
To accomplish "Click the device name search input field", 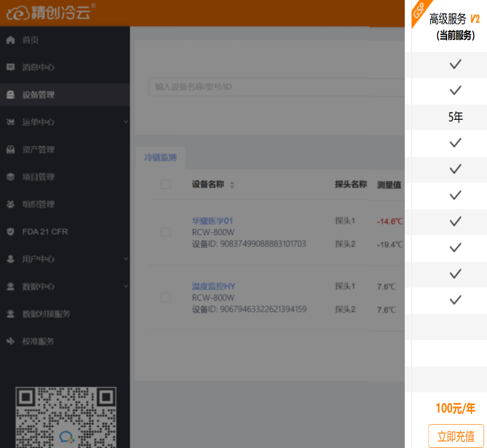I will coord(272,87).
